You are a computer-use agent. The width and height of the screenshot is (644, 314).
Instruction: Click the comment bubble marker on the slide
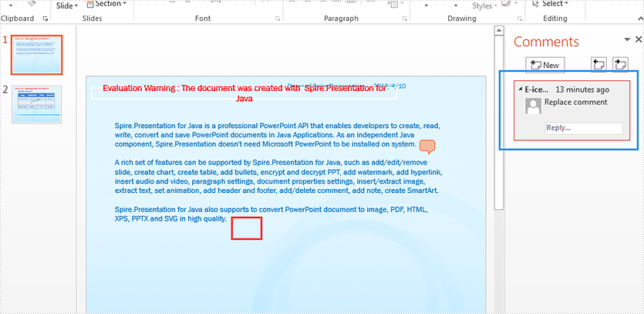pos(427,146)
